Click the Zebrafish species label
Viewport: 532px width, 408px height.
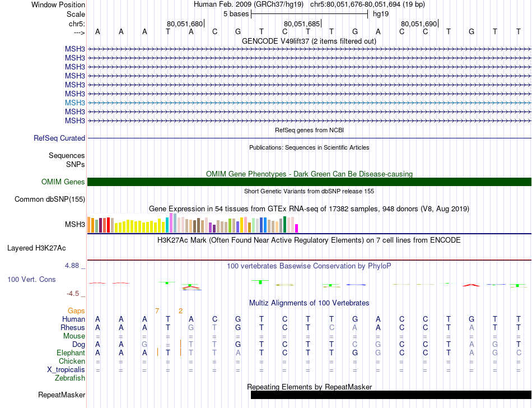(70, 378)
